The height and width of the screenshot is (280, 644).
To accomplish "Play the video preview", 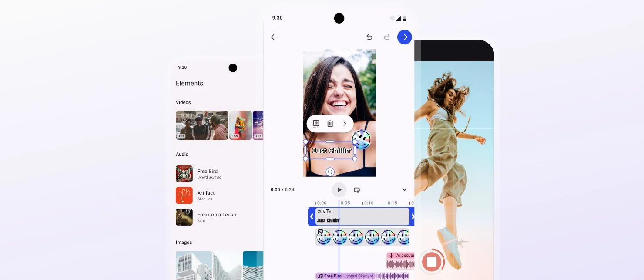I will point(339,190).
